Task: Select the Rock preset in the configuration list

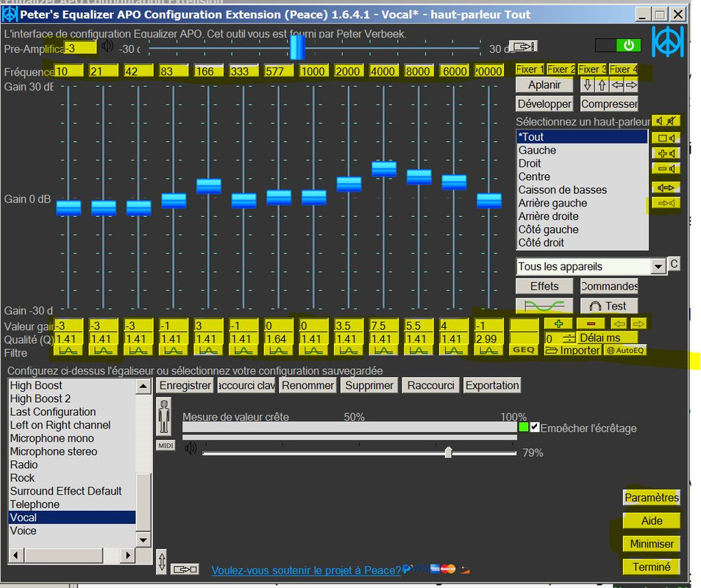Action: [72, 478]
